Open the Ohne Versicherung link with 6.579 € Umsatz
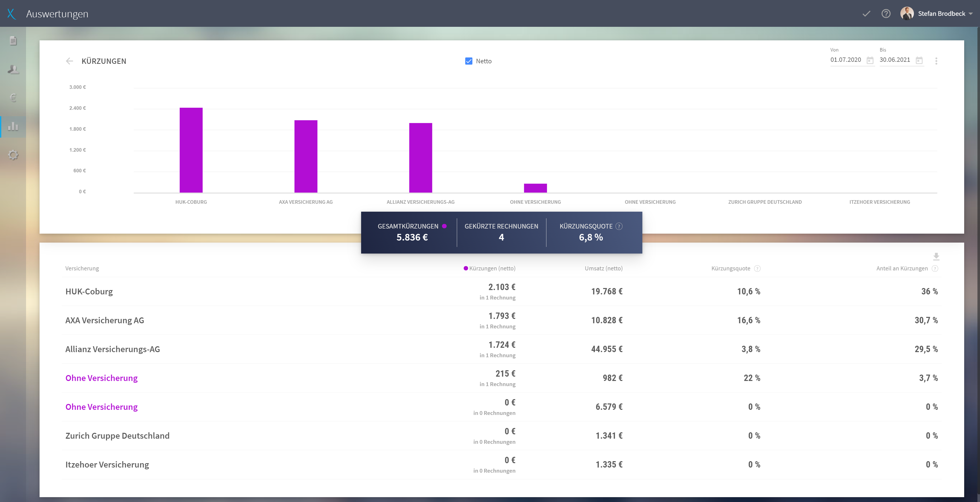Screen dimensions: 980x502 tap(102, 407)
